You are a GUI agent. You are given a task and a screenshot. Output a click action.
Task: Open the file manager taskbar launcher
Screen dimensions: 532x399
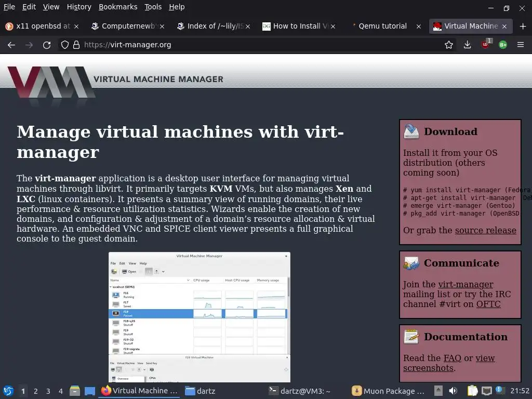click(75, 391)
